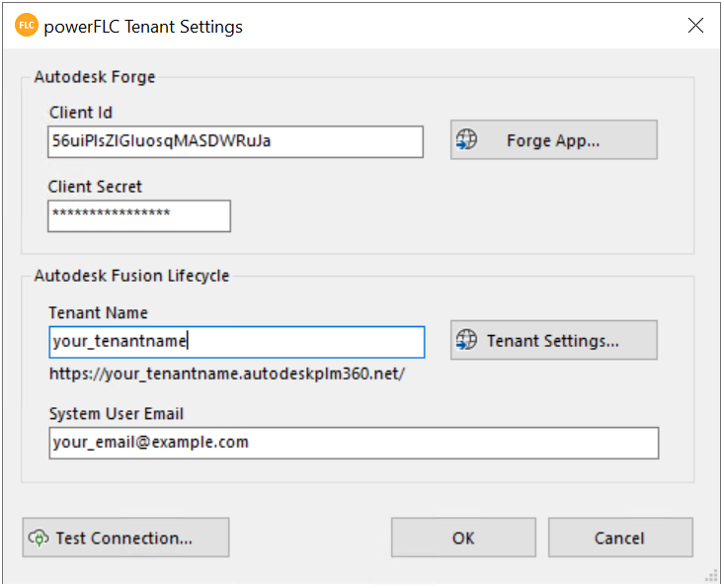
Task: Focus the Client Id text field
Action: 235,141
